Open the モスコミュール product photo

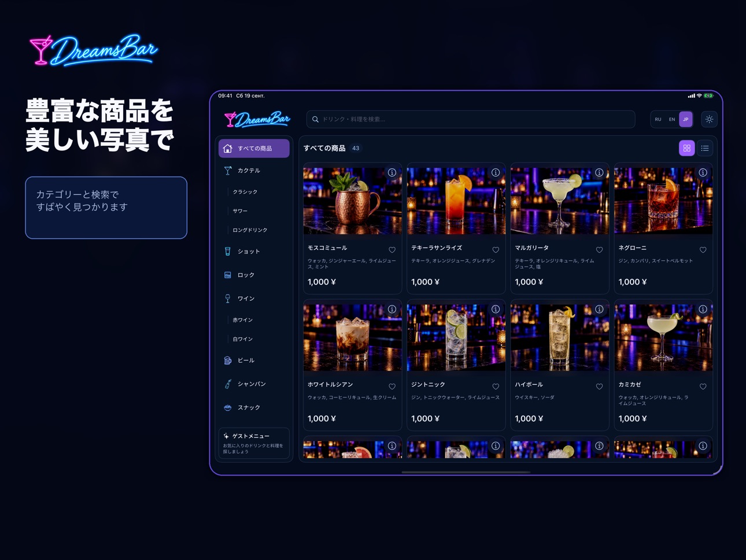(352, 201)
